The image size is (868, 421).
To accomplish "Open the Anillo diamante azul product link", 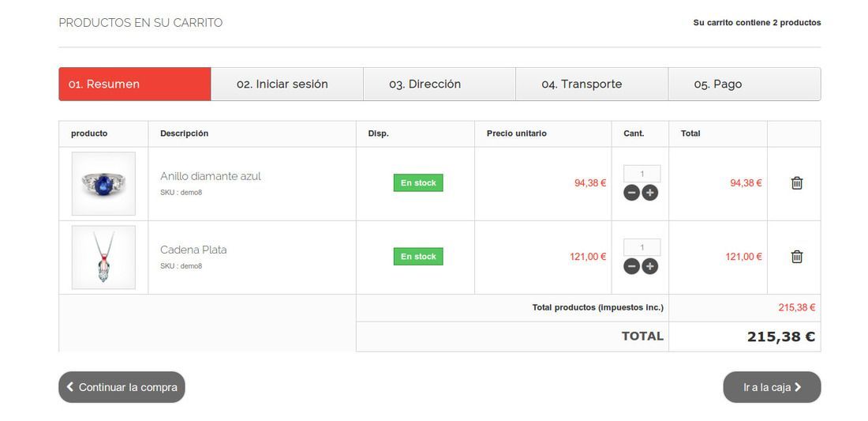I will [211, 176].
